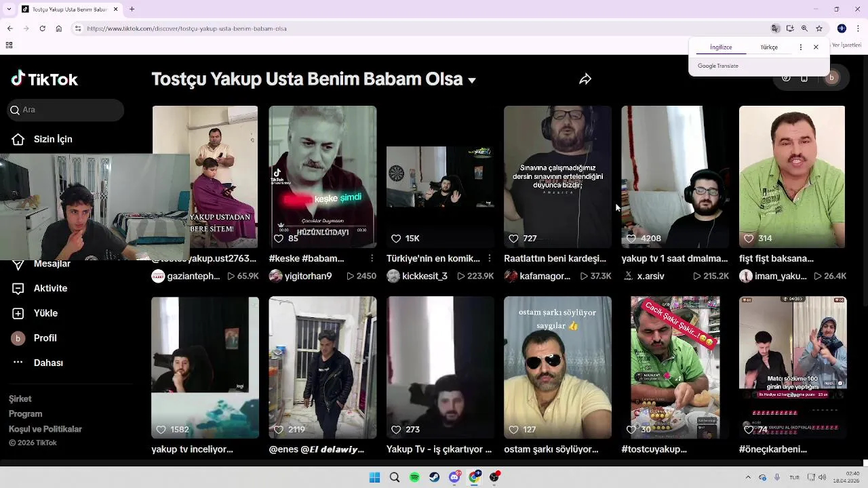Image resolution: width=868 pixels, height=488 pixels.
Task: Click the zoom magnifier icon in address bar
Action: 804,28
